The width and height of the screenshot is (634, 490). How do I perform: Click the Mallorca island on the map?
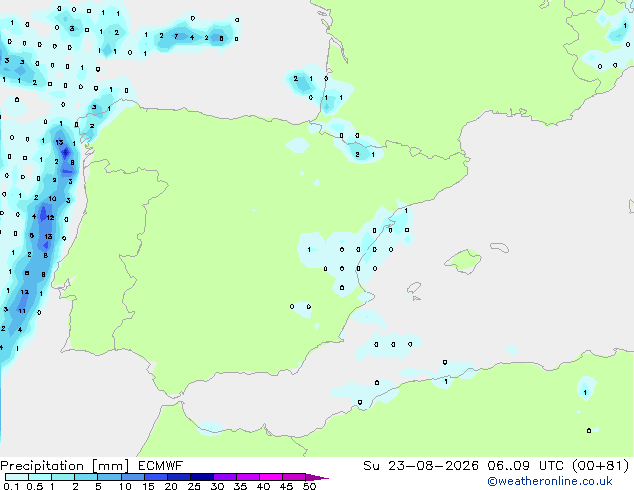coord(463,261)
